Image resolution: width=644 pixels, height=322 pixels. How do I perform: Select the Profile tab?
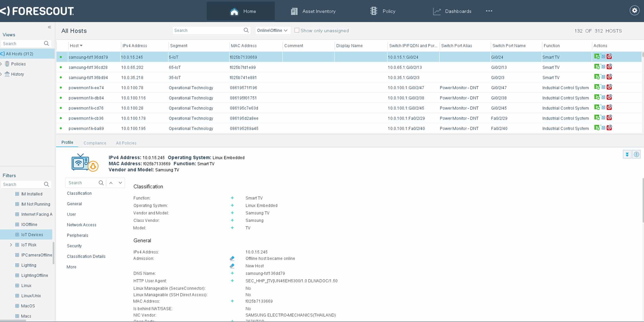pos(67,142)
